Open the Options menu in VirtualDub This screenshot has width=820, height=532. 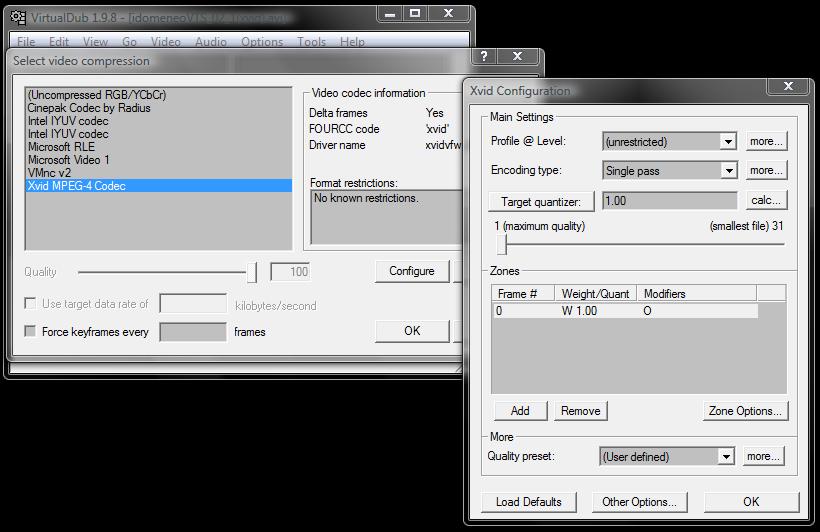point(262,42)
